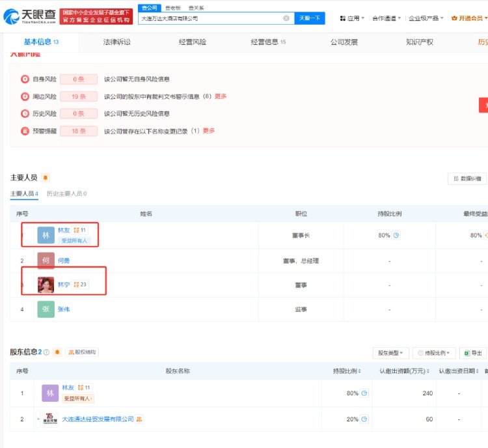This screenshot has height=448, width=488.
Task: Click the 受益所有人 tag under 董事长 林友
Action: [74, 240]
